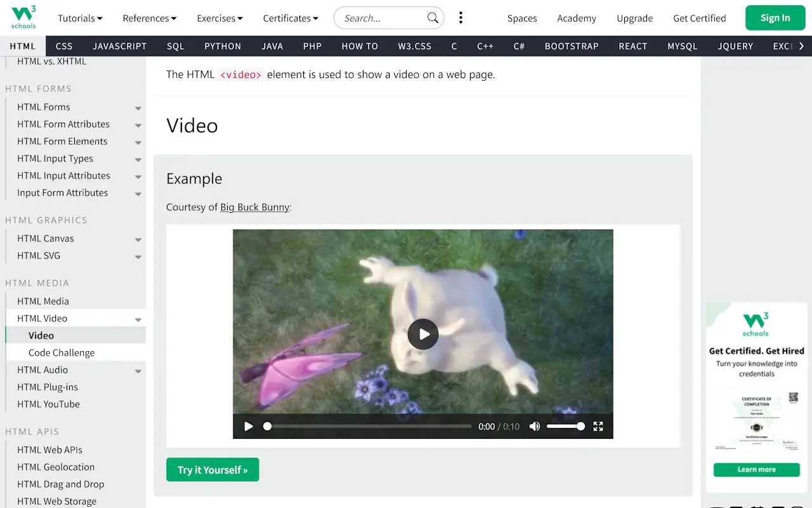
Task: Select the HTML topic tab
Action: [x=23, y=46]
